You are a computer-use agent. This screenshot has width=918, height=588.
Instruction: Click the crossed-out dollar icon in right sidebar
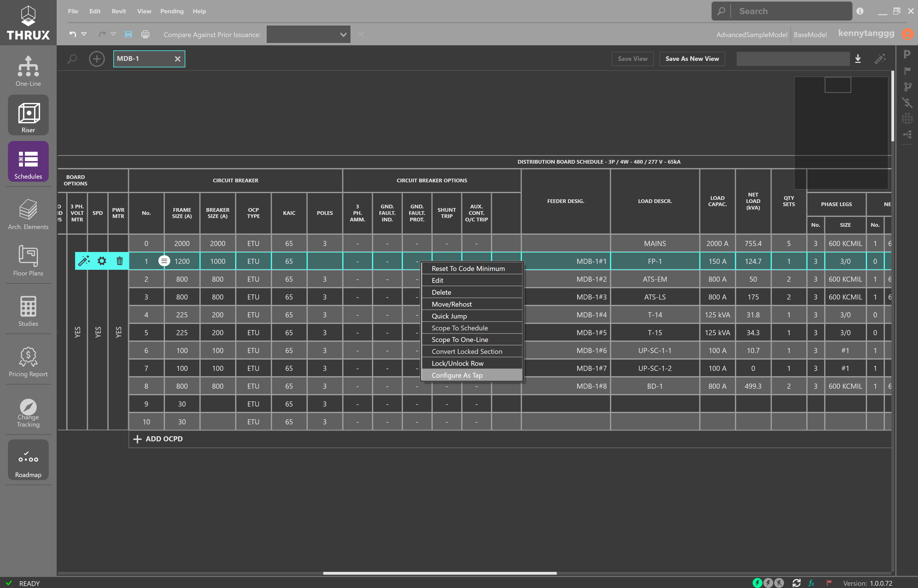907,102
